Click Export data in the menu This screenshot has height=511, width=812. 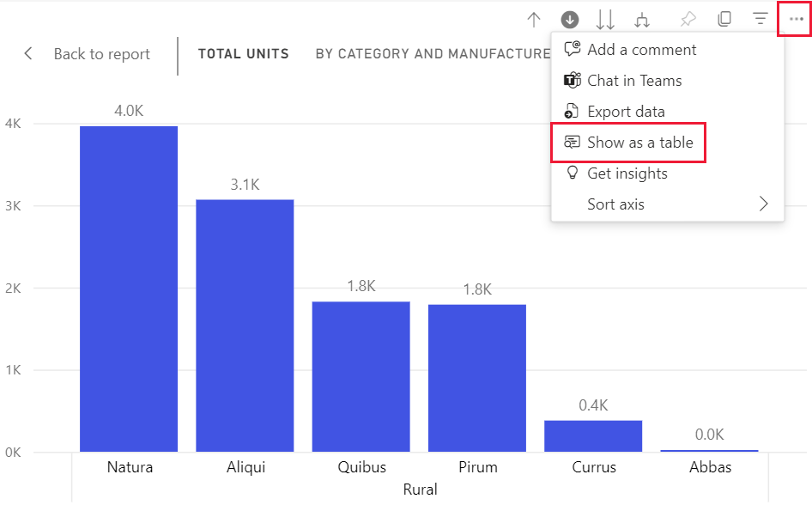[x=625, y=112]
